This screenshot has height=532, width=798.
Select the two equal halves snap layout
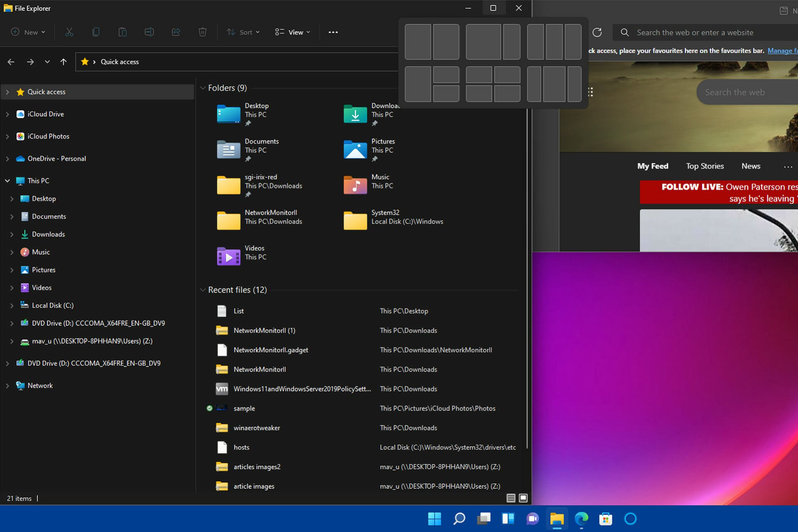pos(432,42)
